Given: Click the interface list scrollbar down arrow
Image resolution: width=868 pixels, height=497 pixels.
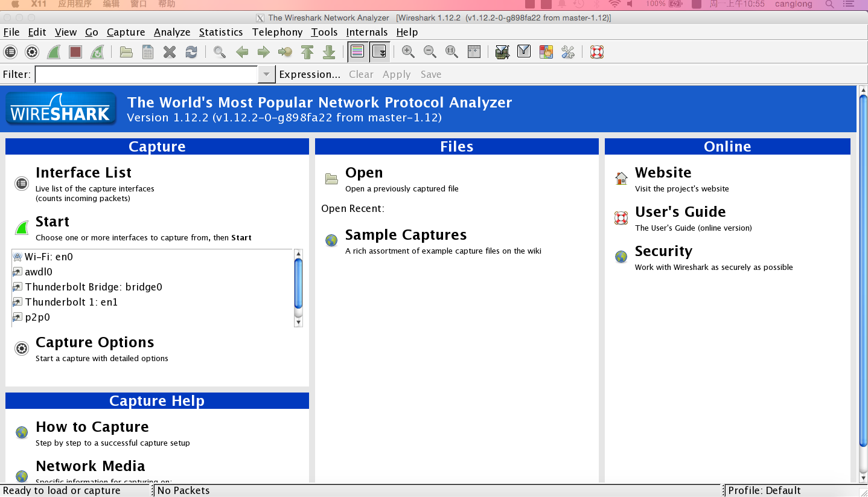Looking at the screenshot, I should click(298, 322).
